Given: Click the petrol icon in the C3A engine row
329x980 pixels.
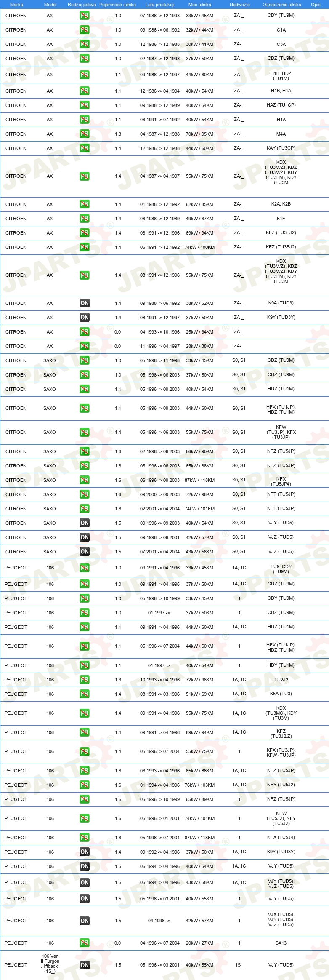Looking at the screenshot, I should click(84, 44).
